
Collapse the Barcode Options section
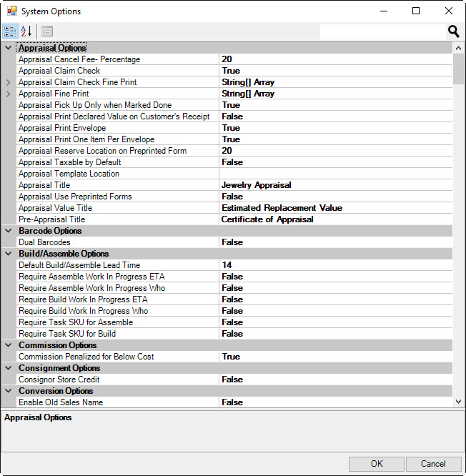click(9, 231)
